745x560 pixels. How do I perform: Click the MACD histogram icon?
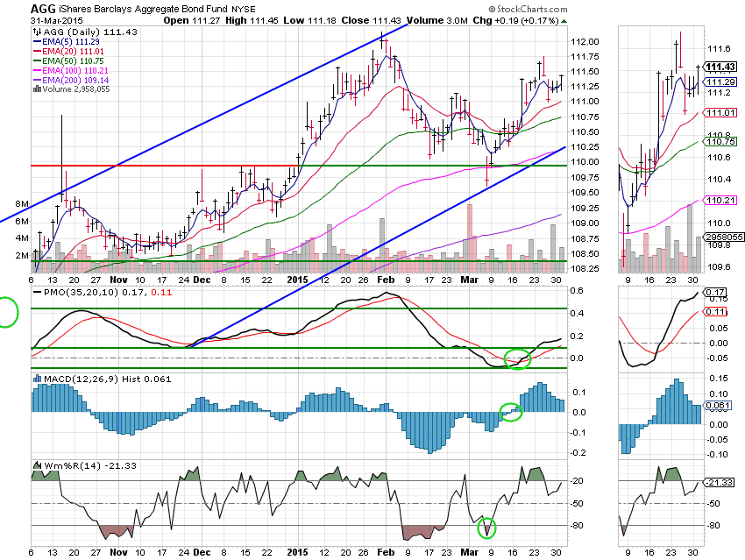37,379
